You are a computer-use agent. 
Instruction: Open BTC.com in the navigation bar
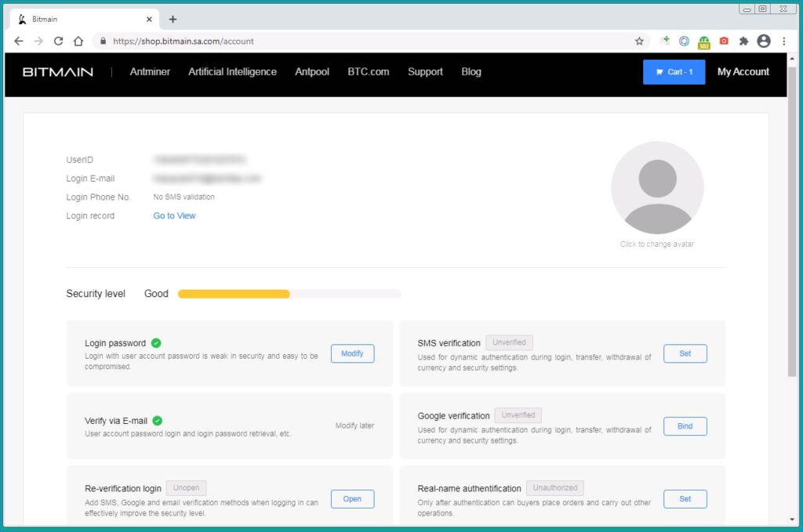(369, 72)
